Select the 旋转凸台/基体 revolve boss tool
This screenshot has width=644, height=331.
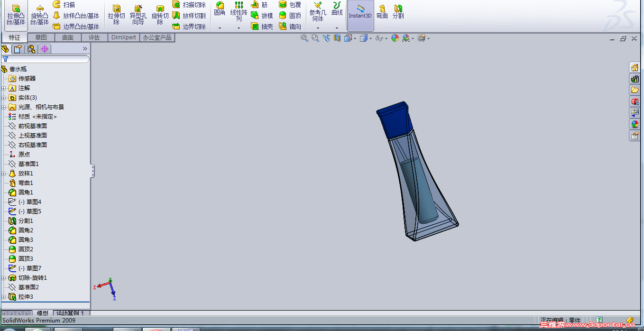(40, 15)
